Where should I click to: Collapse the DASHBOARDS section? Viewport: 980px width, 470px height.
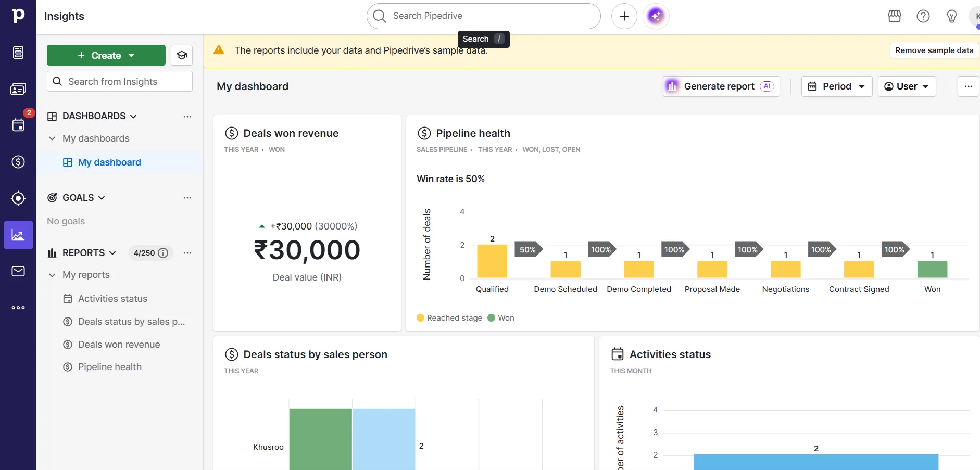[133, 117]
